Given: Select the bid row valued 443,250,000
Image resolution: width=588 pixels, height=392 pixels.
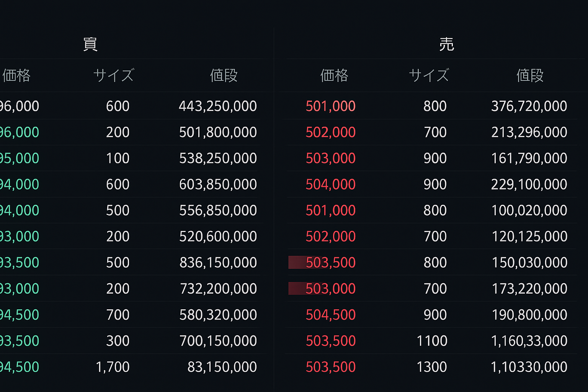Looking at the screenshot, I should click(x=217, y=106).
